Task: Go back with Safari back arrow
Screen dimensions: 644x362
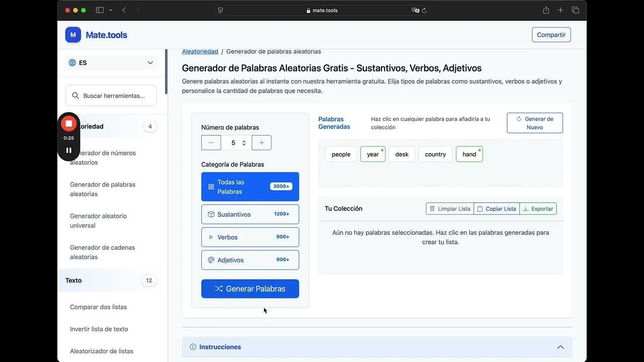Action: (x=124, y=10)
